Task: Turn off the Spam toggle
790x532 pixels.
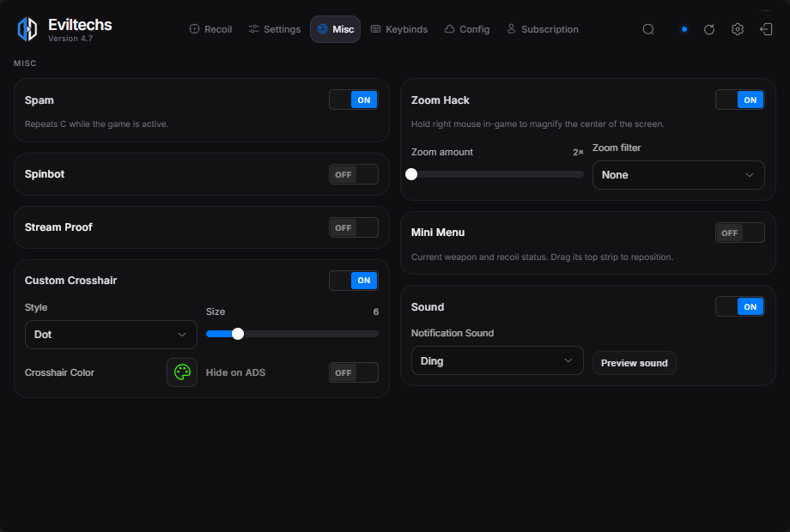Action: pyautogui.click(x=354, y=100)
